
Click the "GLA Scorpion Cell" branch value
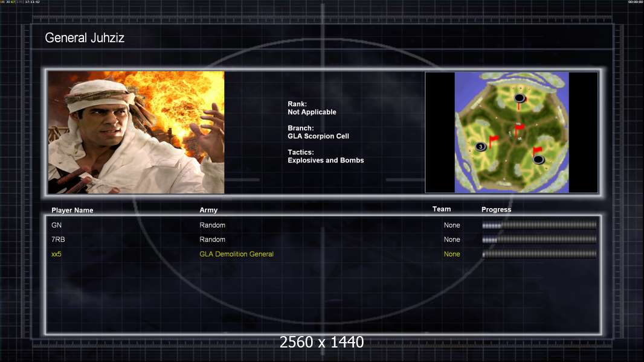point(318,136)
